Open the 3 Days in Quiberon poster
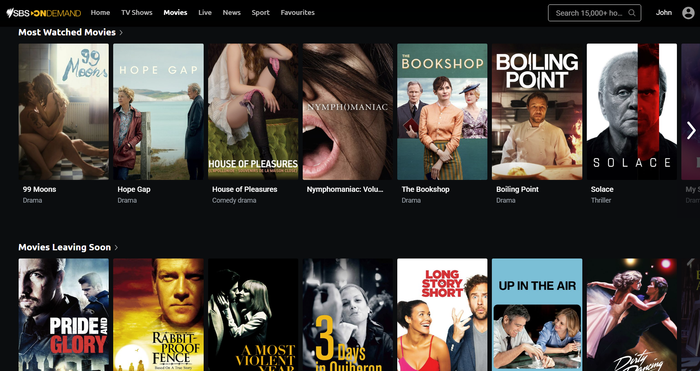The height and width of the screenshot is (371, 700). 348,315
